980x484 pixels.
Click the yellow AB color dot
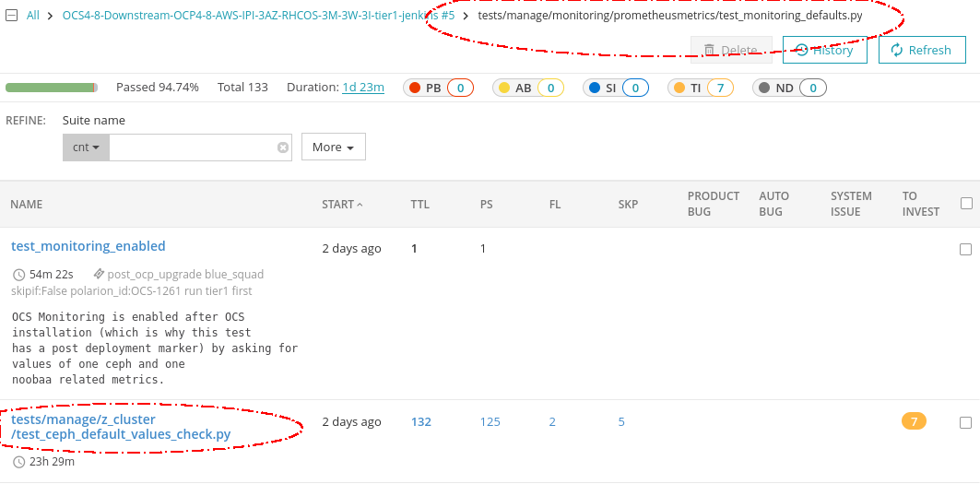[504, 89]
